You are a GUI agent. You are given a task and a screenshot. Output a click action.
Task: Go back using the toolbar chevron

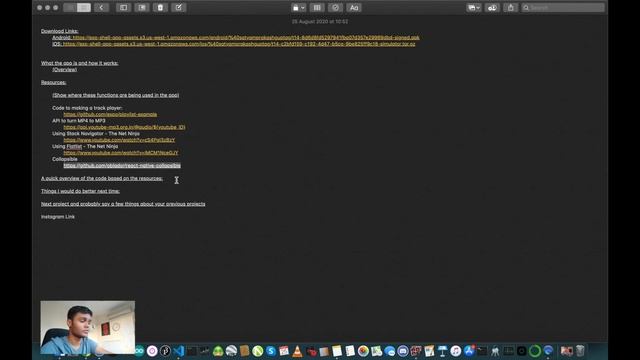[x=101, y=7]
